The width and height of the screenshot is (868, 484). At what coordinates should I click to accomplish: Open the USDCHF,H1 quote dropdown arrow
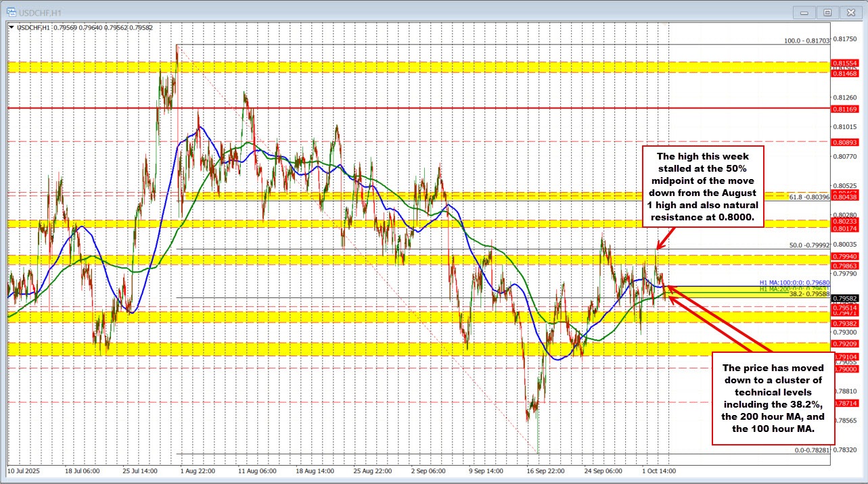pyautogui.click(x=11, y=26)
